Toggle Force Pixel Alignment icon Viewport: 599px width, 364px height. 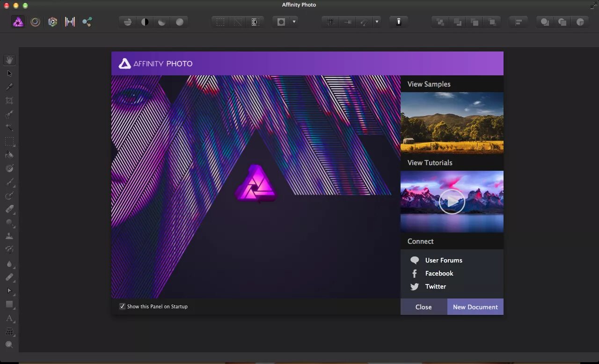tap(348, 22)
